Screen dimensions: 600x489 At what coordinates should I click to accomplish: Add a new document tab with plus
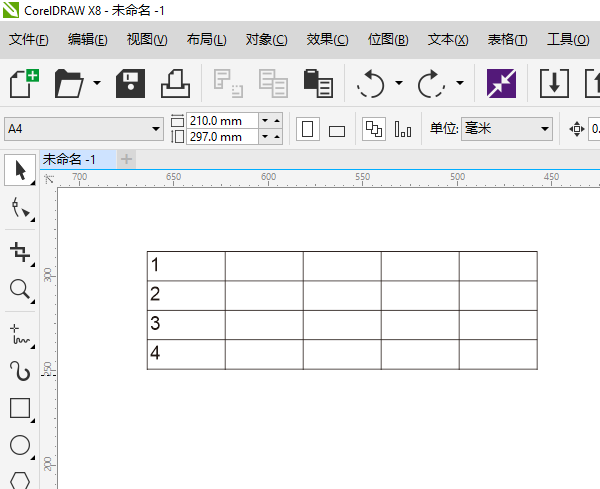point(126,159)
